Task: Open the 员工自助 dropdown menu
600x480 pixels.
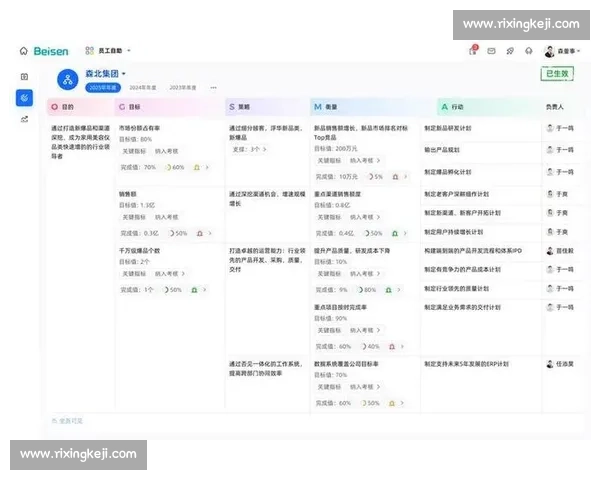Action: (x=114, y=51)
